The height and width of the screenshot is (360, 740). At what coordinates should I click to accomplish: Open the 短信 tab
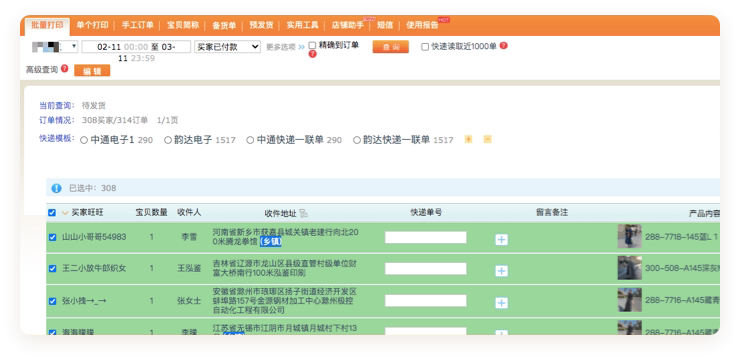pyautogui.click(x=385, y=25)
